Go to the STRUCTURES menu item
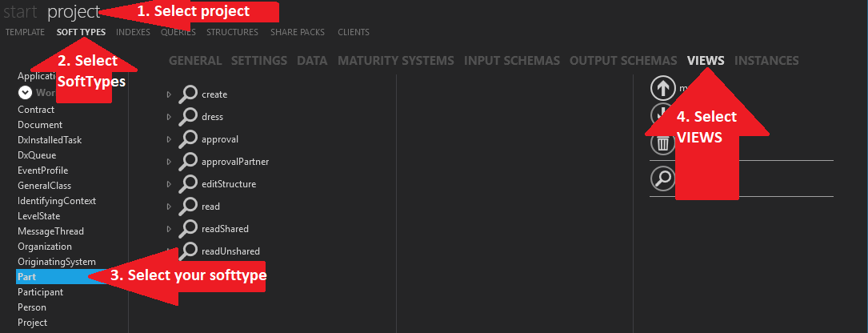The width and height of the screenshot is (868, 333). pyautogui.click(x=232, y=33)
